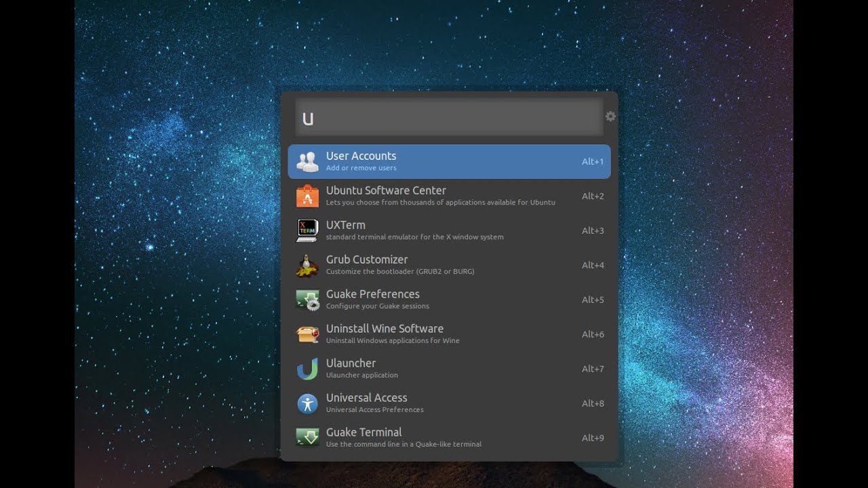This screenshot has width=868, height=488.
Task: Click the Alt+2 shortcut label
Action: (x=593, y=196)
